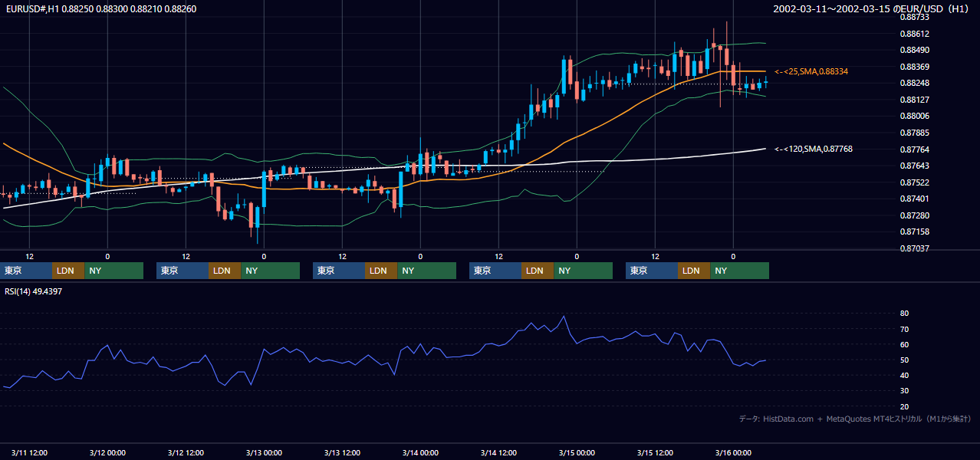Click the 2002-03-11～2002-03-15 EUR/USD (H1) title

click(871, 9)
